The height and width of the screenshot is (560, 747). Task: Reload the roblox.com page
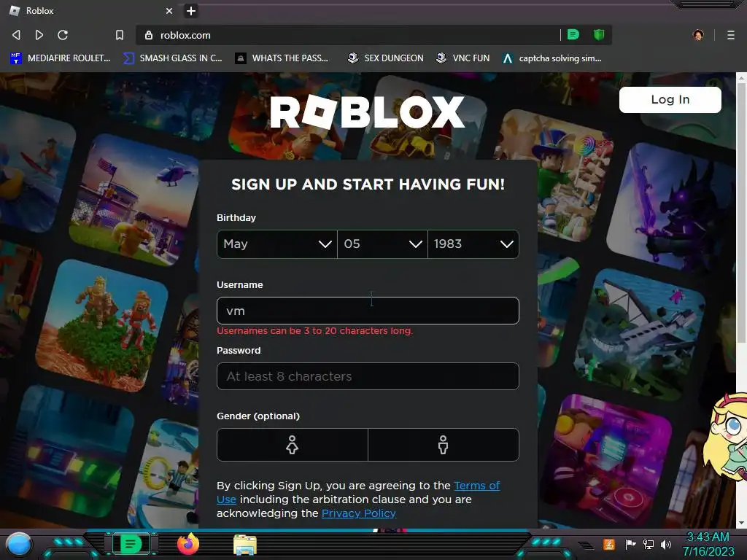63,35
